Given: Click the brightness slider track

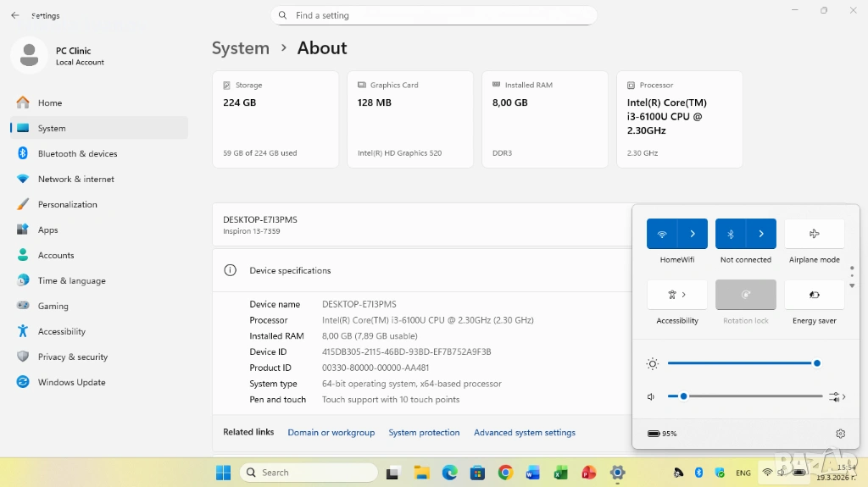Looking at the screenshot, I should click(742, 363).
